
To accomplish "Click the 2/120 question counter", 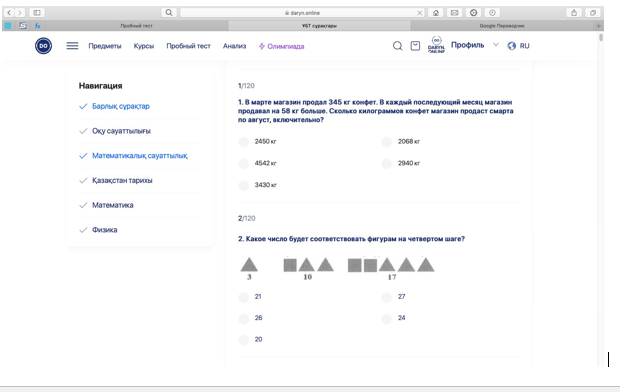I will (246, 218).
